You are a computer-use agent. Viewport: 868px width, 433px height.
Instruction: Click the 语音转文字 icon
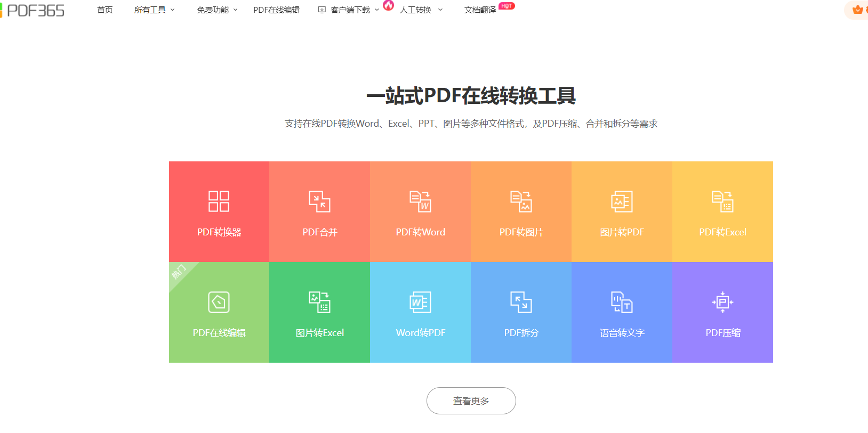(622, 302)
